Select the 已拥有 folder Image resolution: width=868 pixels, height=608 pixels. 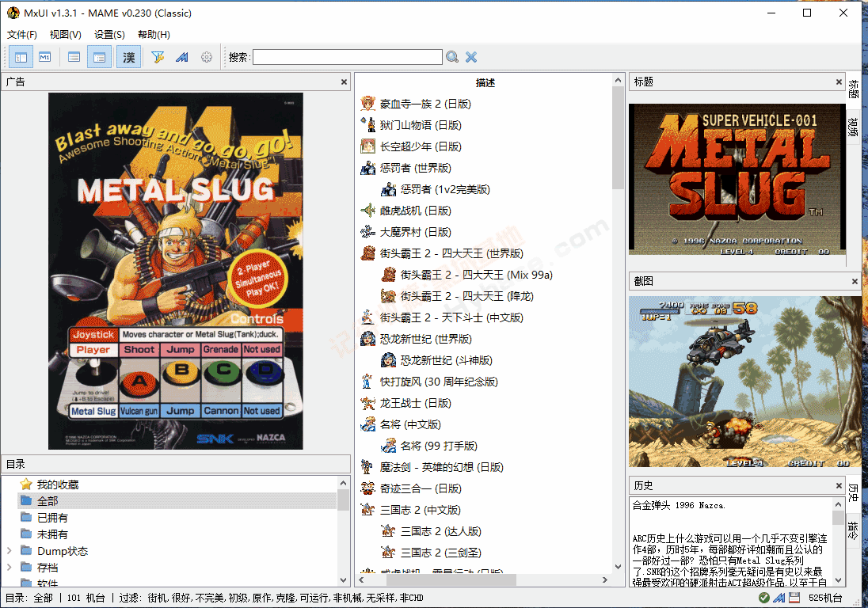52,518
